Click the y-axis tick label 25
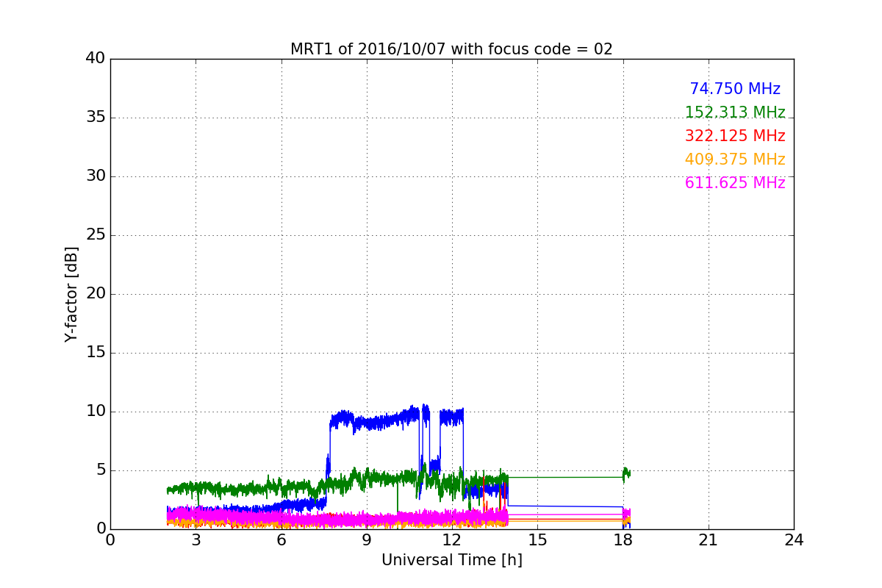This screenshot has height=588, width=882. click(x=96, y=235)
